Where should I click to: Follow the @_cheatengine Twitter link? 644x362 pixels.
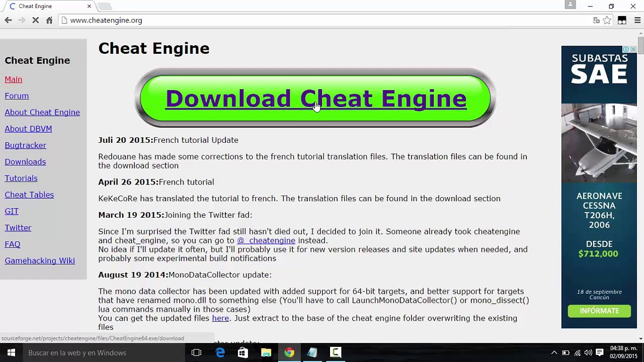tap(266, 240)
